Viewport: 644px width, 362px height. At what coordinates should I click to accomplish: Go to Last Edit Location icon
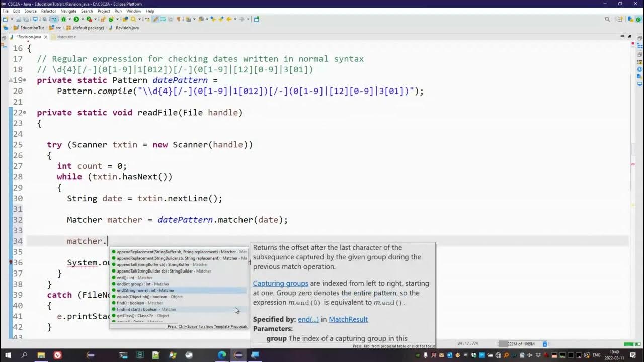(213, 19)
